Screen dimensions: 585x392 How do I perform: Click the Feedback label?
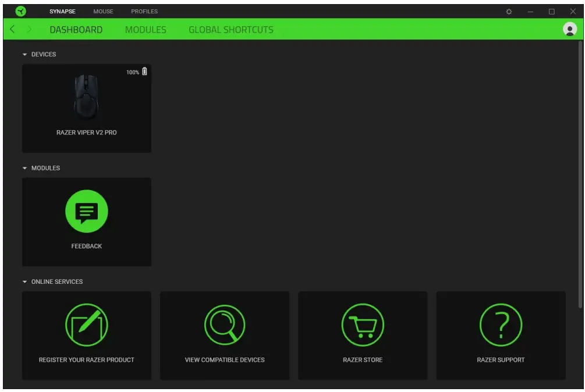tap(87, 246)
